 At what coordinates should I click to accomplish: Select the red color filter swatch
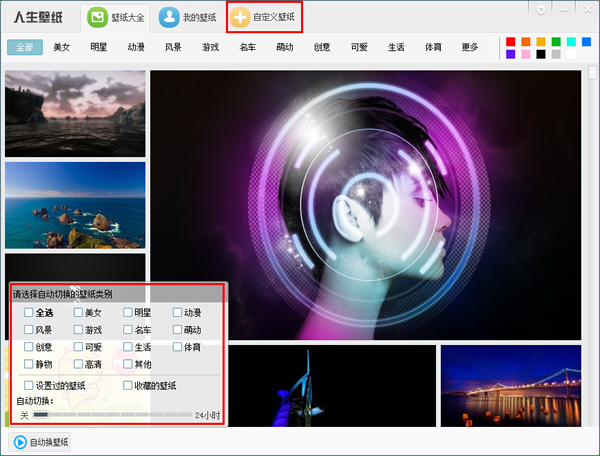511,42
